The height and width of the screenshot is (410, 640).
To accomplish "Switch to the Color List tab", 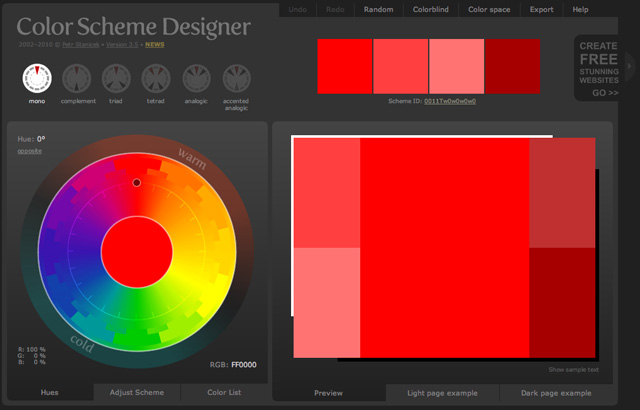I will coord(223,393).
